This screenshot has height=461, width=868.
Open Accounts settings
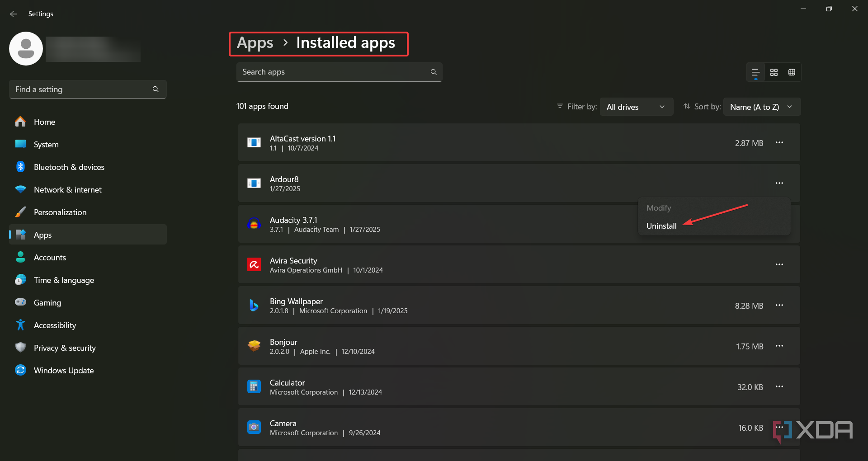[88, 257]
